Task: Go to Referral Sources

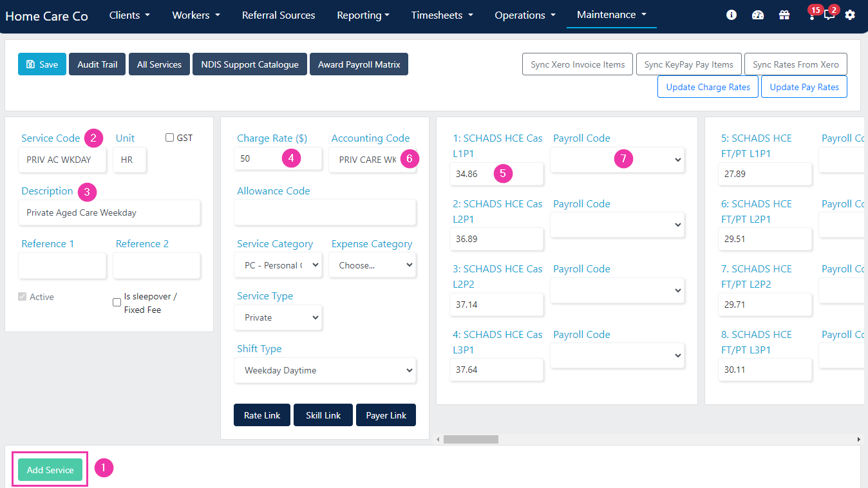Action: [279, 15]
